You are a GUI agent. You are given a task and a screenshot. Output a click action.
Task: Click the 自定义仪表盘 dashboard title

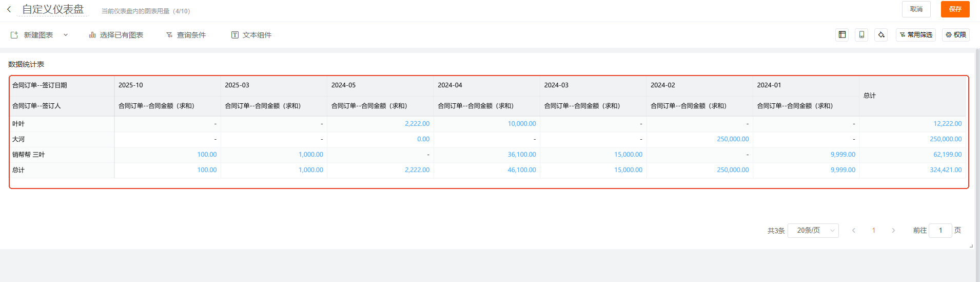coord(53,9)
